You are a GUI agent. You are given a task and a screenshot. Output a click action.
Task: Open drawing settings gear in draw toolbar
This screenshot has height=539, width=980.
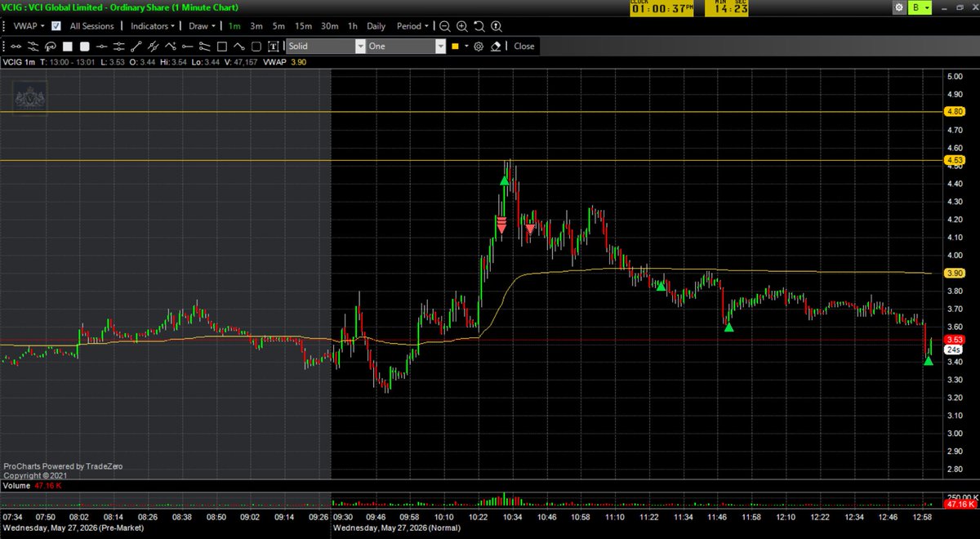tap(479, 47)
